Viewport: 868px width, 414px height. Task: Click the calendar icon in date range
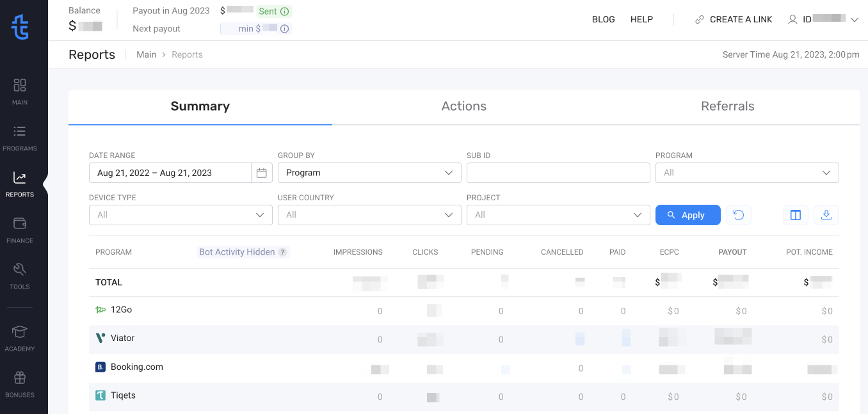coord(261,173)
